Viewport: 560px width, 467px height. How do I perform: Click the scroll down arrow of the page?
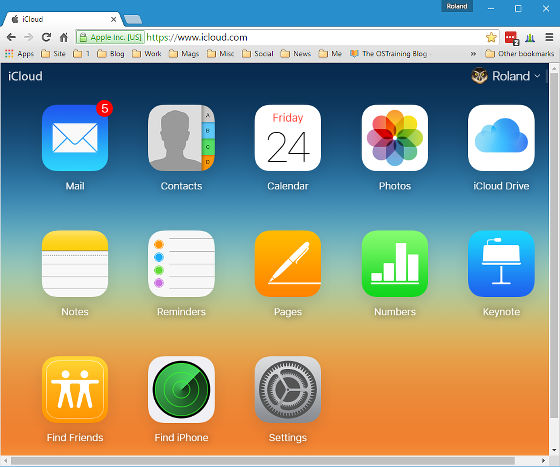[554, 451]
